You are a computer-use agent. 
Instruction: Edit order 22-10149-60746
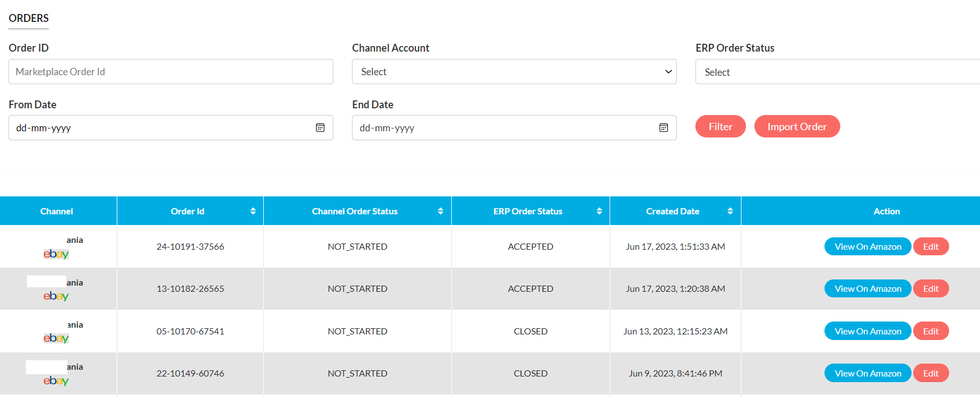click(x=931, y=373)
